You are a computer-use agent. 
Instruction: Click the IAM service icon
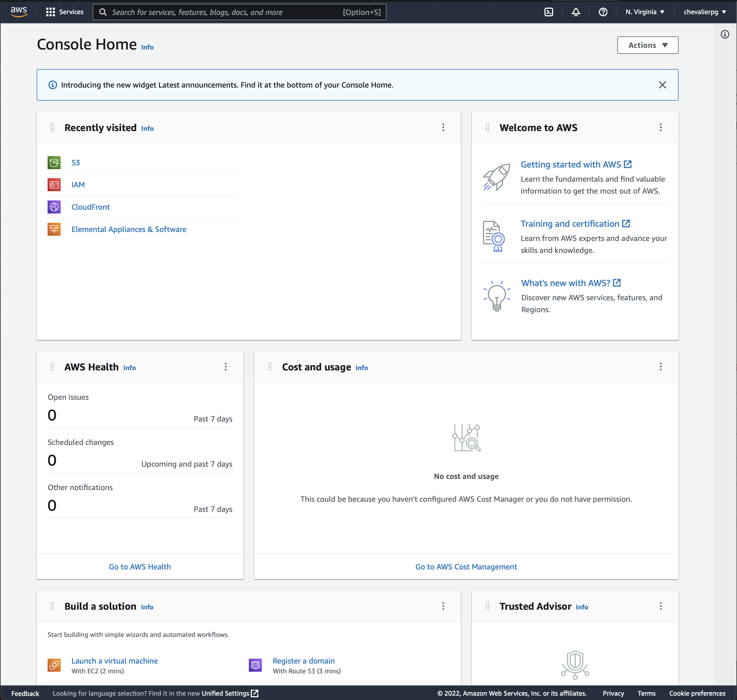click(54, 185)
